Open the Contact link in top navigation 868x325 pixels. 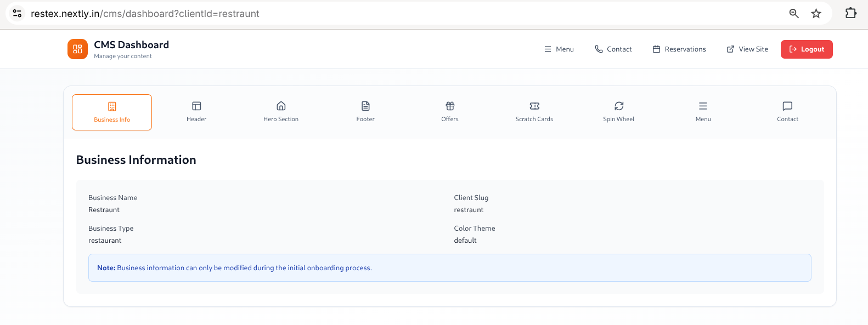pyautogui.click(x=613, y=49)
